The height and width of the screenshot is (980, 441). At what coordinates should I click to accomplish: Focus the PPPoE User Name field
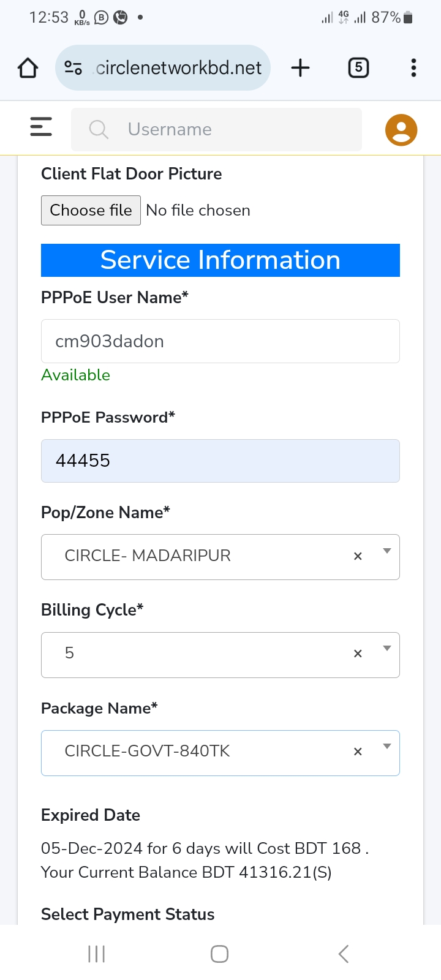(221, 341)
